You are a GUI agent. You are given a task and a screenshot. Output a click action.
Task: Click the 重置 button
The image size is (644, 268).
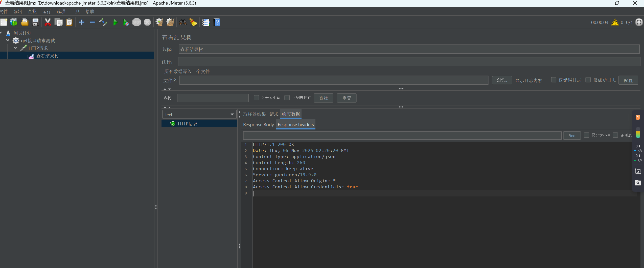[x=347, y=98]
